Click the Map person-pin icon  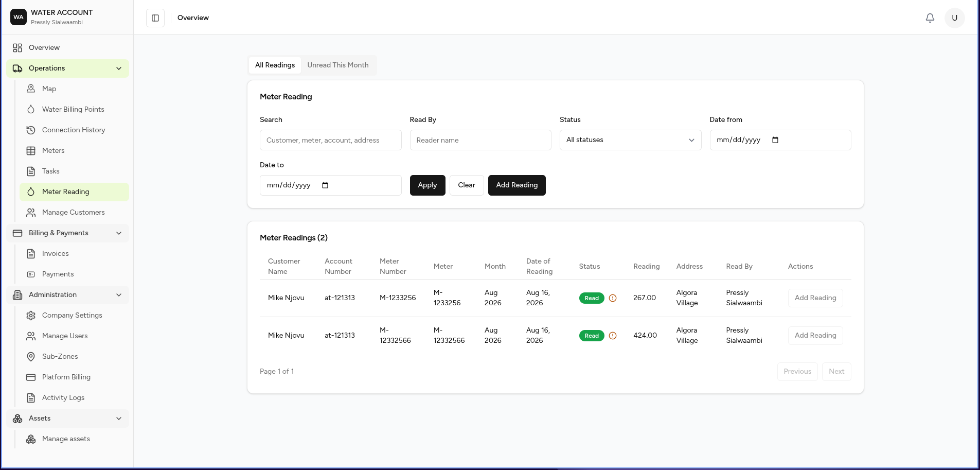coord(31,89)
